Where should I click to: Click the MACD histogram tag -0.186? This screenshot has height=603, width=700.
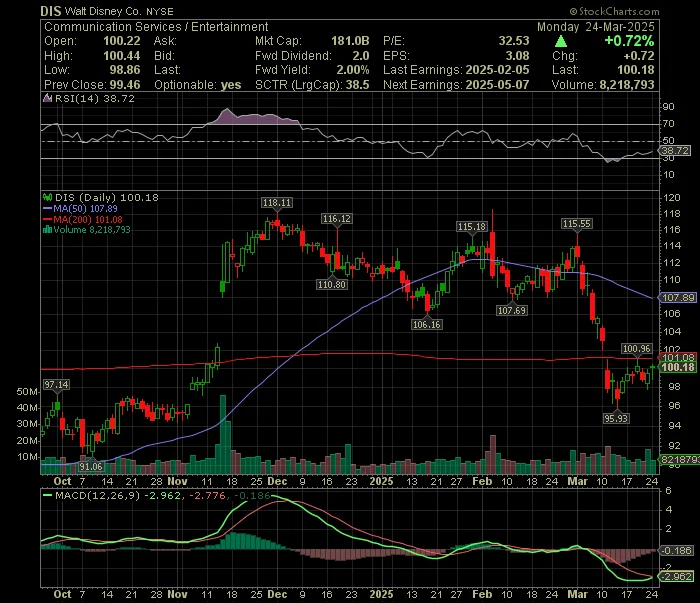click(677, 550)
